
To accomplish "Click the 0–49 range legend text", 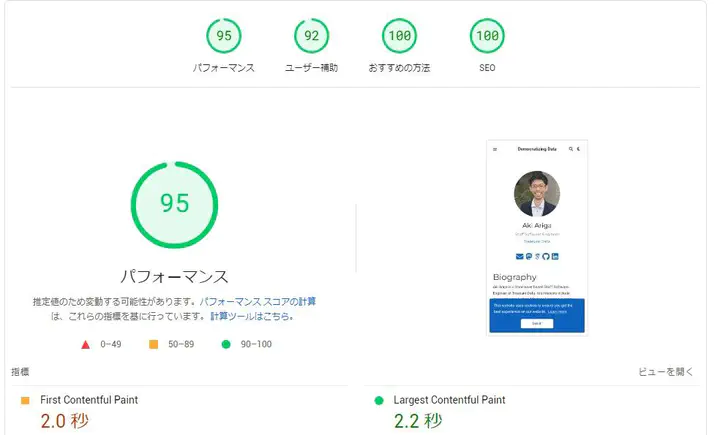I will 111,344.
